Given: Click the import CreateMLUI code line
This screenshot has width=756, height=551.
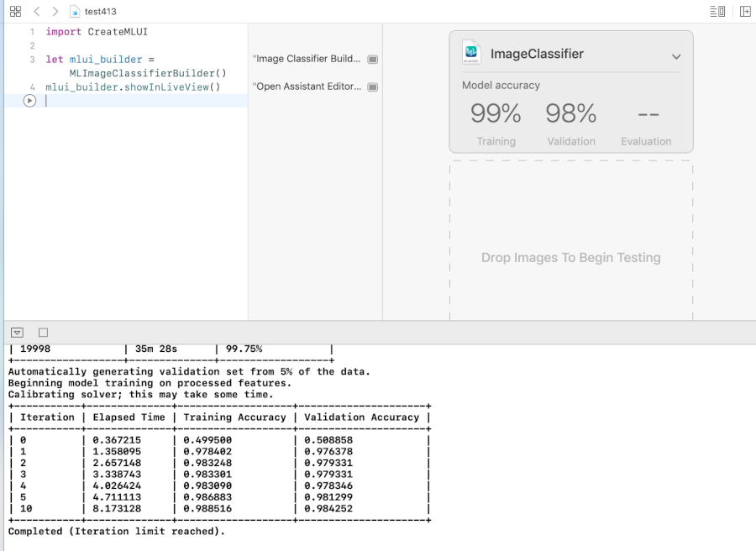Looking at the screenshot, I should [x=97, y=32].
